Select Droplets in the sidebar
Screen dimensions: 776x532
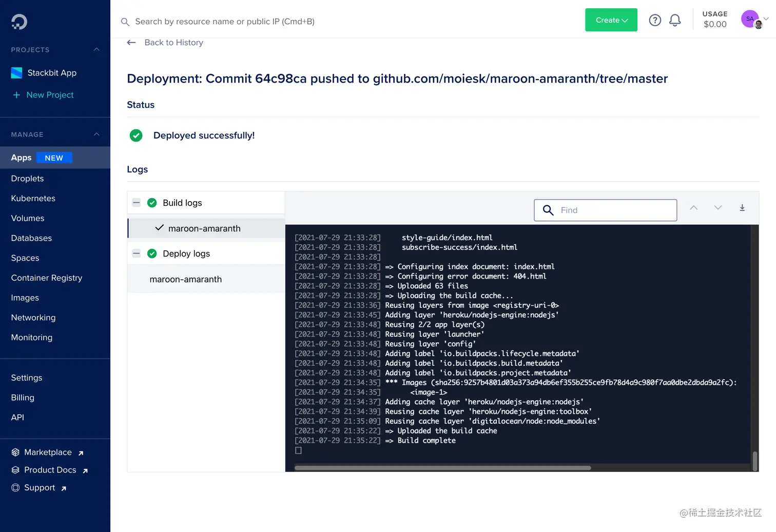pyautogui.click(x=27, y=178)
